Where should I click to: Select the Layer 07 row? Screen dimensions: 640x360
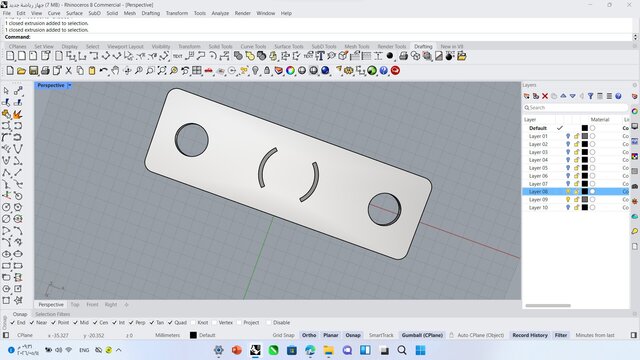tap(576, 184)
